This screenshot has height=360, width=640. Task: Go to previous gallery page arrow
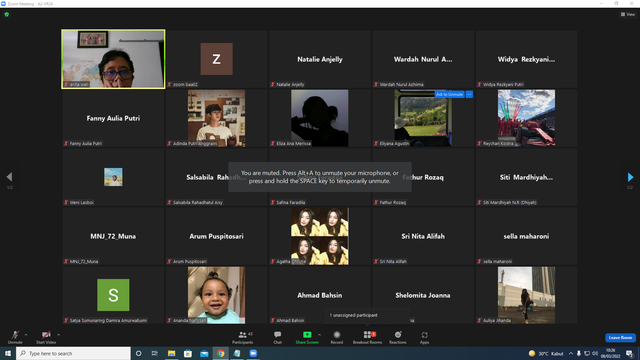(x=9, y=177)
